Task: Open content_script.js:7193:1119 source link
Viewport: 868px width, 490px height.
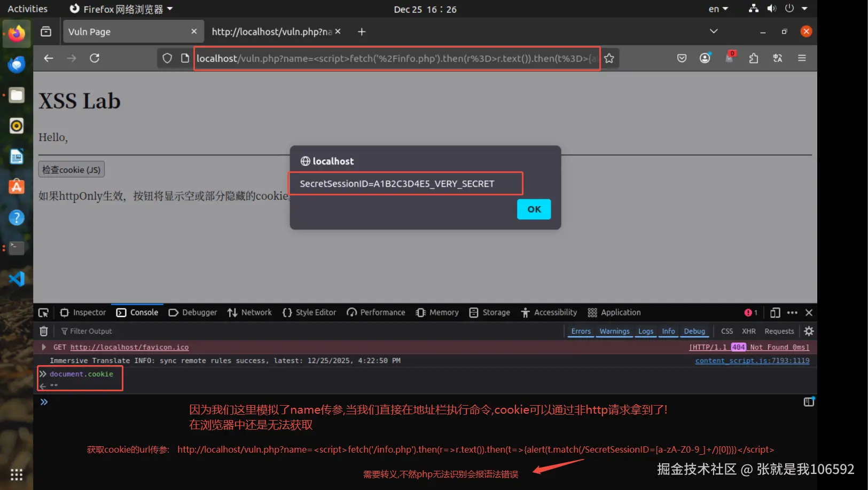Action: [x=752, y=361]
